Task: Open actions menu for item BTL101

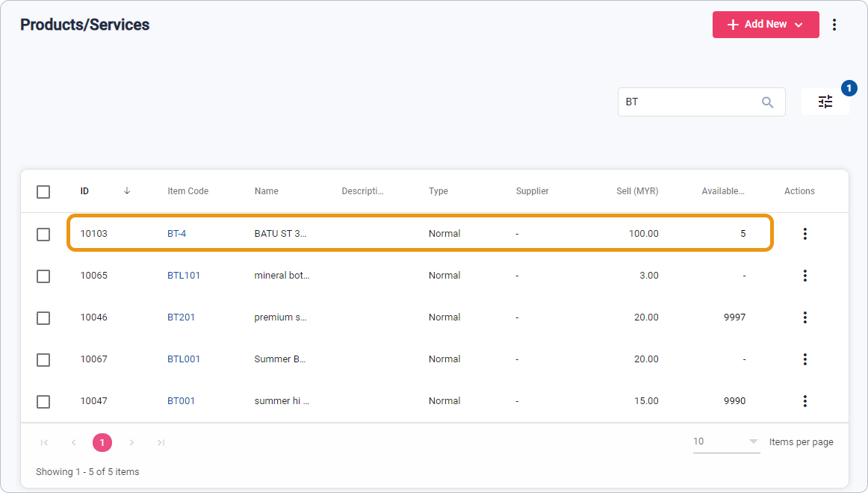Action: pos(805,276)
